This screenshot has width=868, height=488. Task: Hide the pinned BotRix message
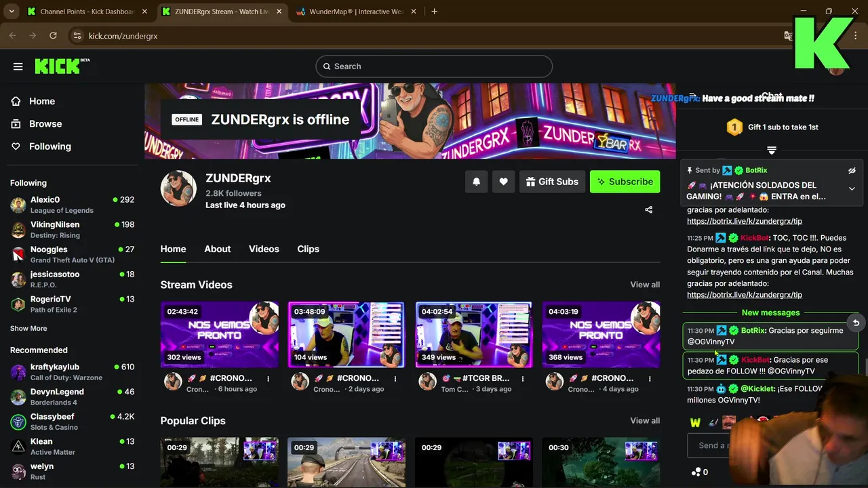pos(852,171)
